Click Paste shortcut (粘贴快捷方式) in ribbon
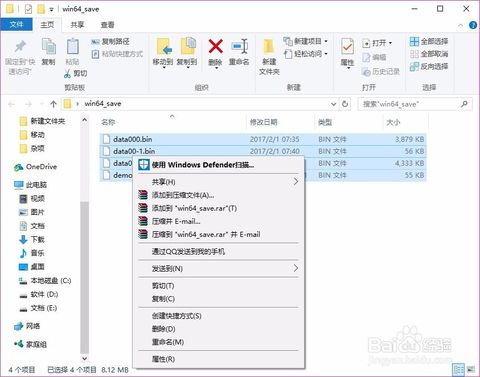480x377 pixels. pos(117,54)
